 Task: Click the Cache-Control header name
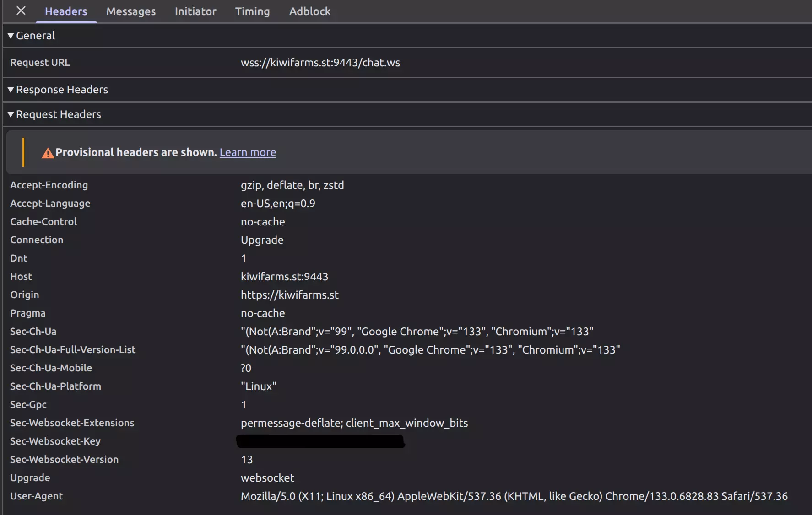(43, 222)
